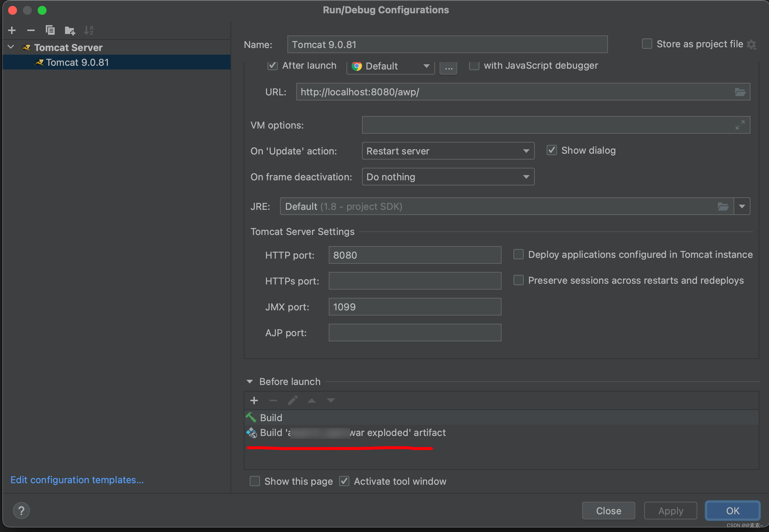The height and width of the screenshot is (532, 769).
Task: Toggle Activate tool window checkbox
Action: [x=344, y=481]
